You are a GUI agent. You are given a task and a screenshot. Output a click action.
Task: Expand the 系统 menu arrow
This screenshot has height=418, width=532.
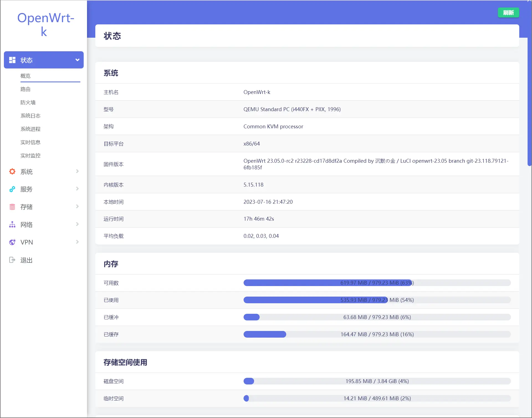[77, 171]
